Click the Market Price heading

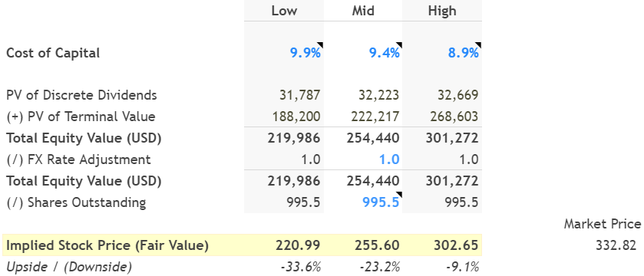click(x=602, y=224)
